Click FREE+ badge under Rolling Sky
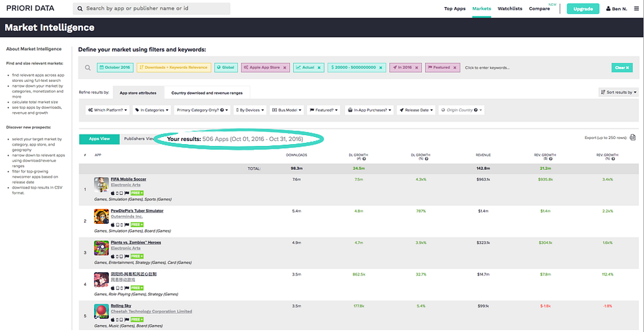The image size is (644, 332). point(137,319)
